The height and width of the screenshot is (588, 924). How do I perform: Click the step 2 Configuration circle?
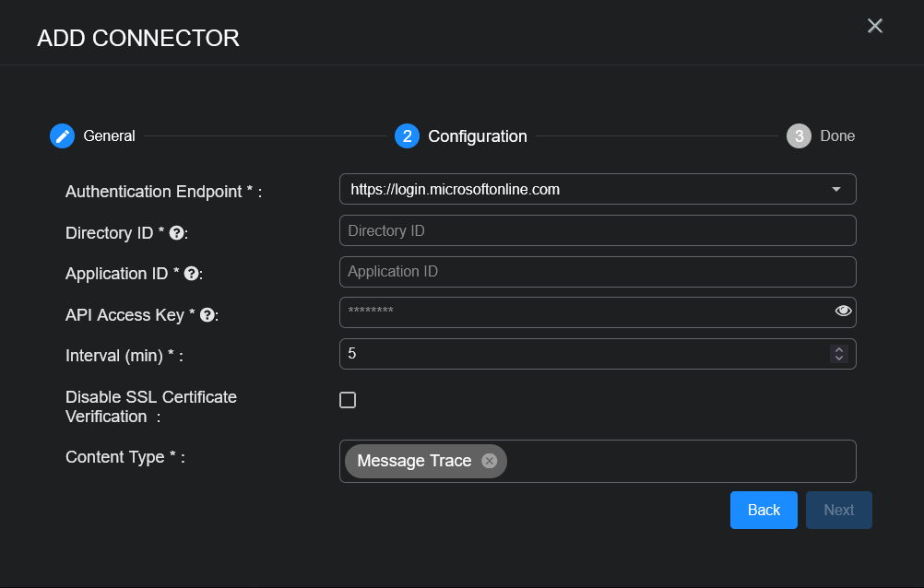407,136
